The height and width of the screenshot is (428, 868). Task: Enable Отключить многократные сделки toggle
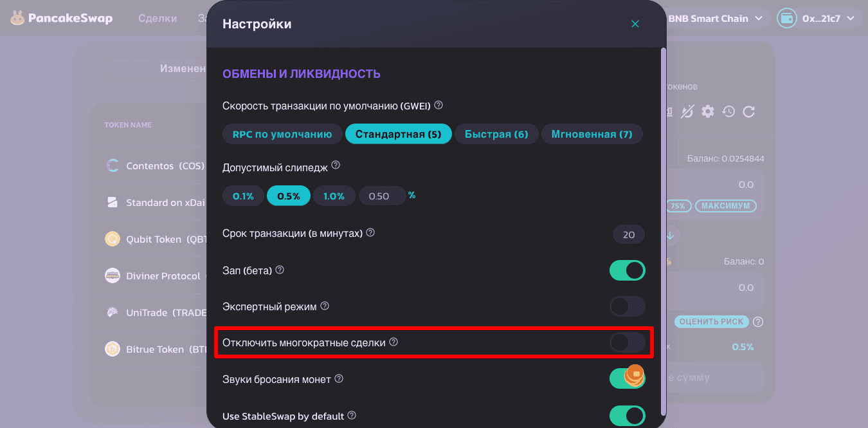coord(627,342)
